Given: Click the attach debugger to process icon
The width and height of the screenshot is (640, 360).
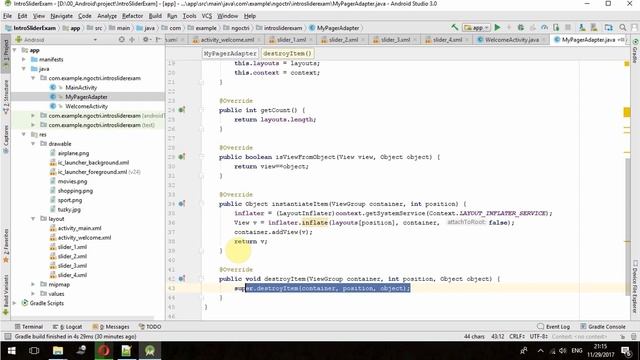Looking at the screenshot, I should pyautogui.click(x=556, y=27).
